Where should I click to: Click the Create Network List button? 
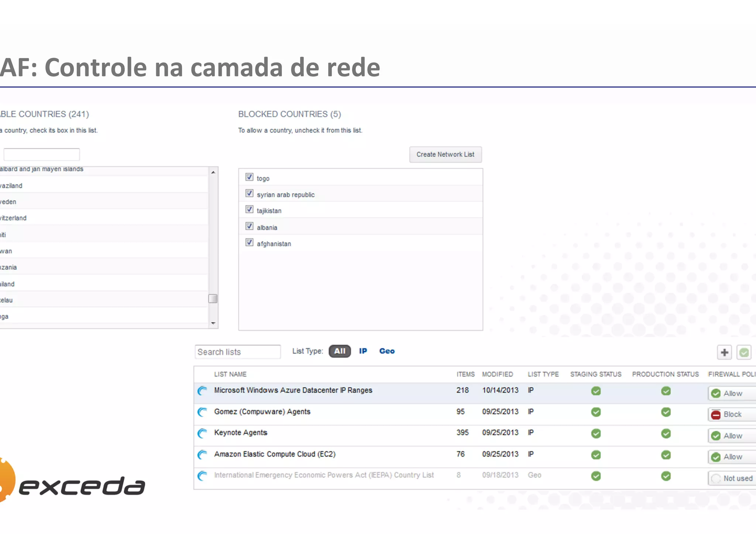(445, 155)
